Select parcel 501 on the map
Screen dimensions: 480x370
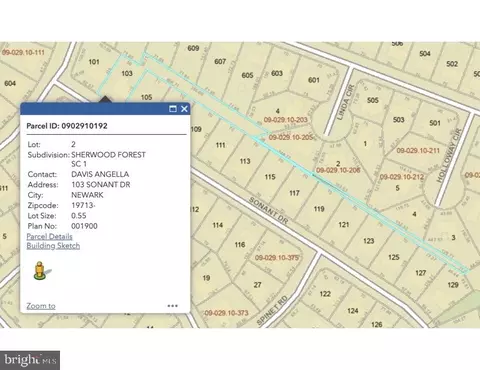435,123
